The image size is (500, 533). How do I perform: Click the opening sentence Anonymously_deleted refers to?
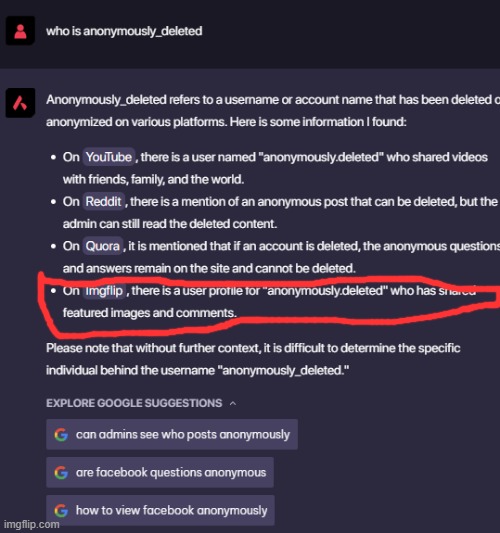pos(273,111)
